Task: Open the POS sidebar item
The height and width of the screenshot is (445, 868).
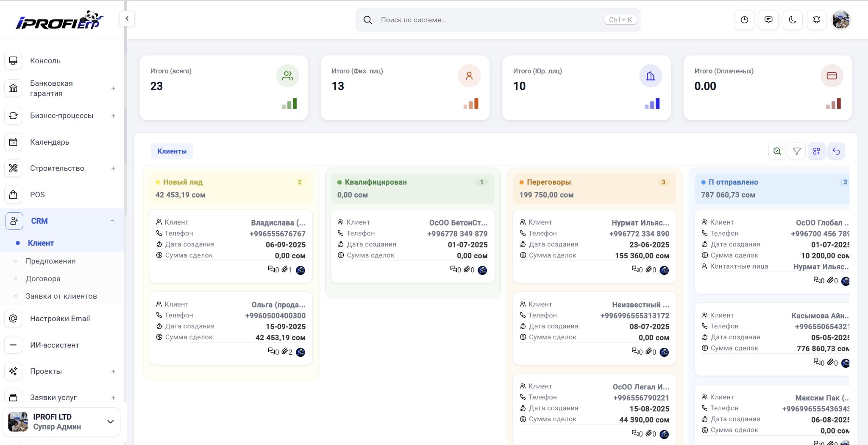Action: point(37,195)
